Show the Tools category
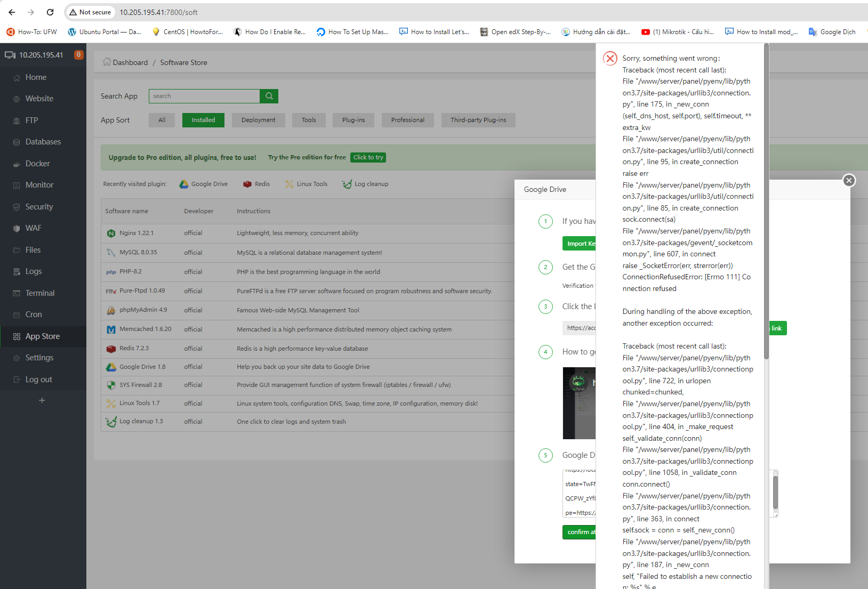The image size is (868, 589). [x=309, y=120]
